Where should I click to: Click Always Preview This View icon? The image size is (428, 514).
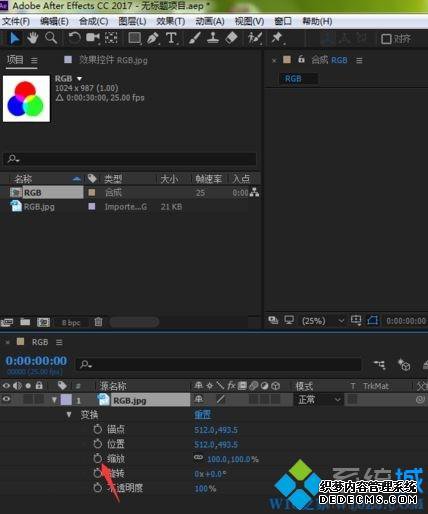(x=273, y=320)
